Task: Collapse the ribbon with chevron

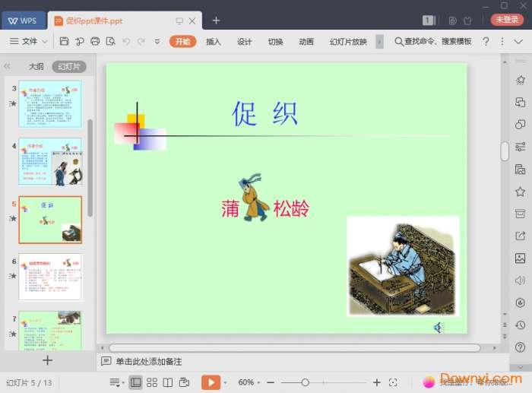Action: [518, 41]
